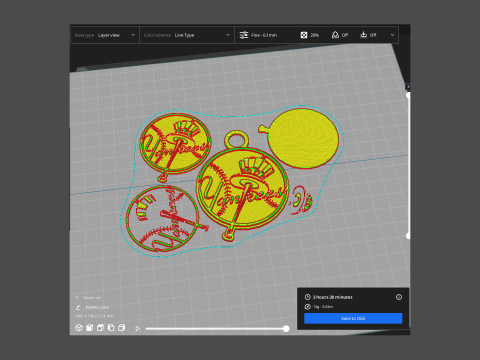Open the View type Layer view dropdown
Viewport: 480px width, 360px height.
(x=105, y=35)
